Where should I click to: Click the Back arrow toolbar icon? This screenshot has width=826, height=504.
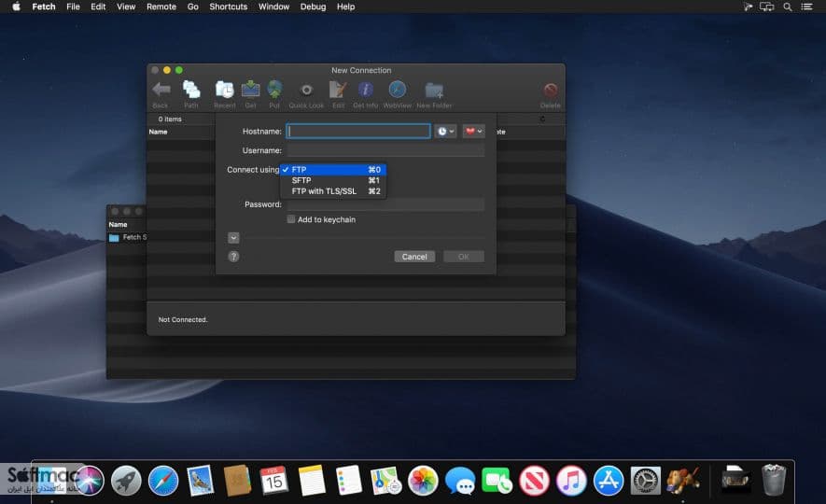pyautogui.click(x=161, y=90)
